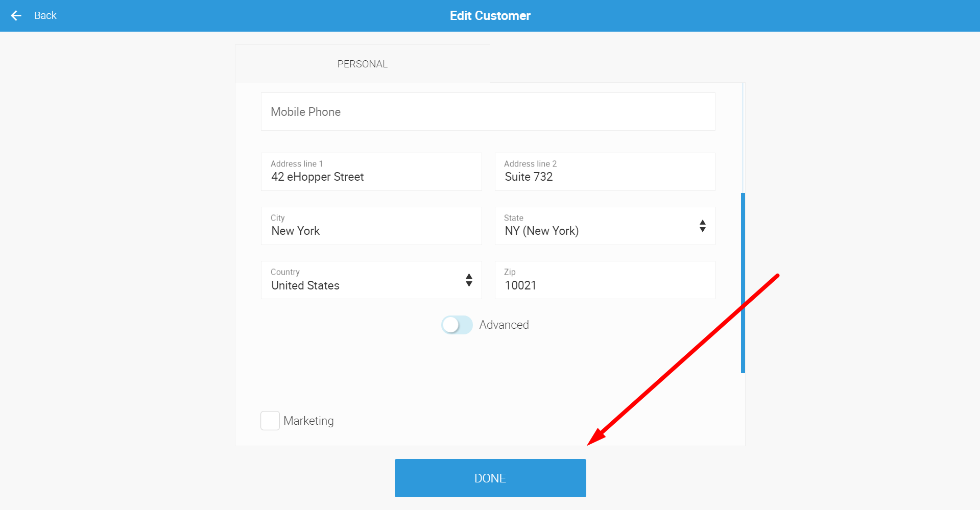The height and width of the screenshot is (510, 980).
Task: Click the Edit Customer title
Action: [x=490, y=16]
